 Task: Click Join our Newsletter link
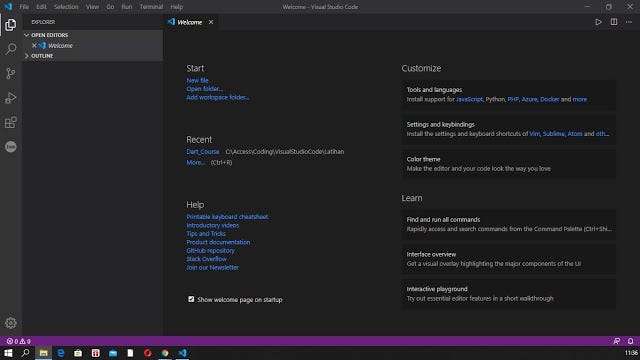[x=212, y=267]
